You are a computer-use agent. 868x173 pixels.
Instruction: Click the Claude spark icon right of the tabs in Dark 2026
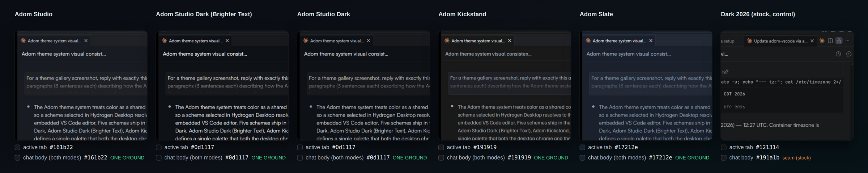[822, 41]
